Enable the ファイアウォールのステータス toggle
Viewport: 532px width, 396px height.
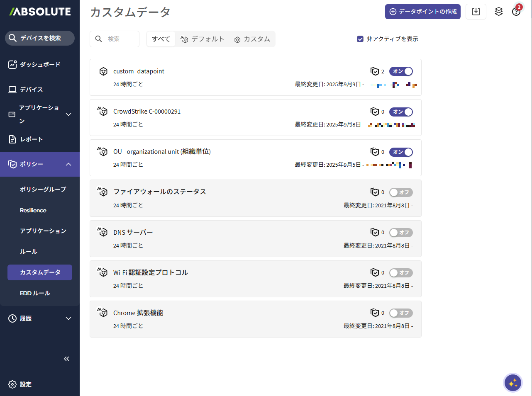(401, 192)
